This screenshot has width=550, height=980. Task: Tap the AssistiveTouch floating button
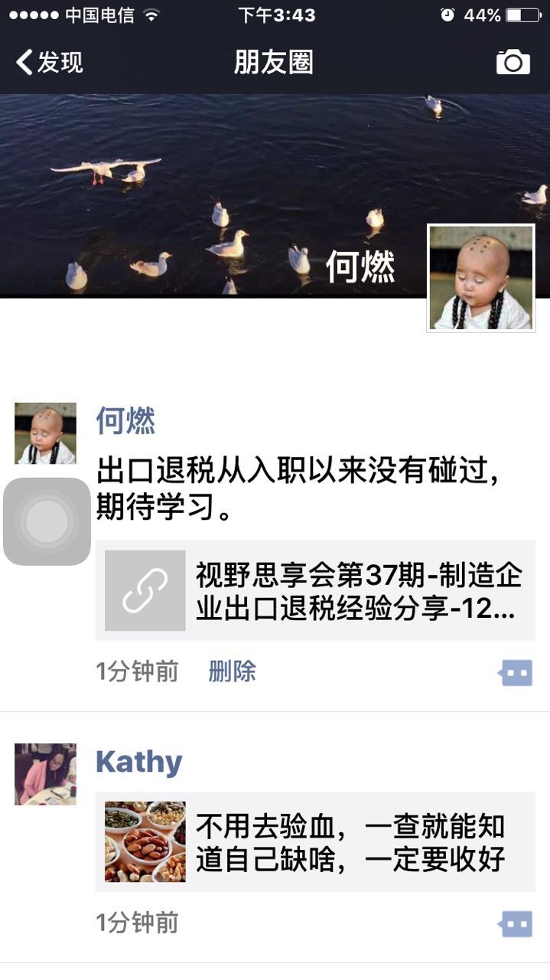pyautogui.click(x=47, y=521)
